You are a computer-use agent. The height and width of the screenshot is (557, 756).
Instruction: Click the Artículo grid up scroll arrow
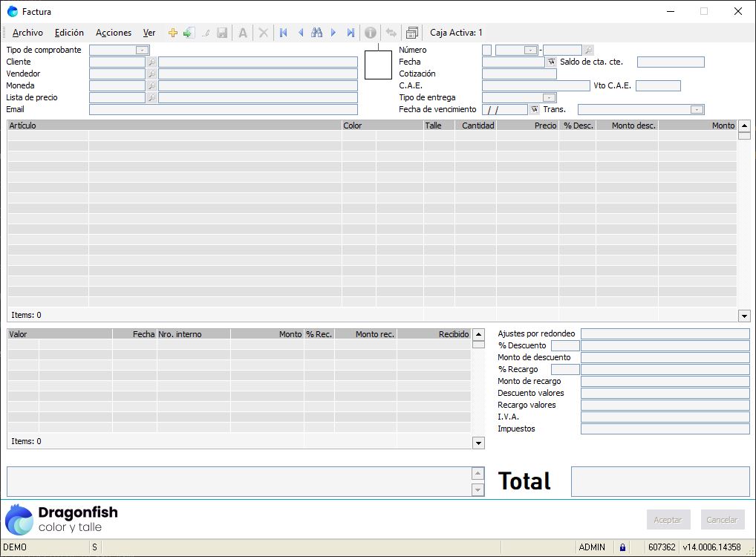744,126
